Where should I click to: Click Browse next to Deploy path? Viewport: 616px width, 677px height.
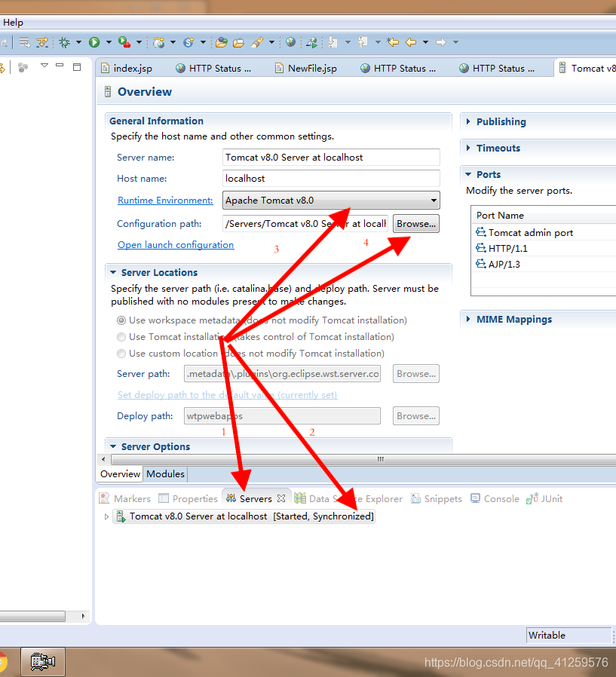[x=416, y=416]
